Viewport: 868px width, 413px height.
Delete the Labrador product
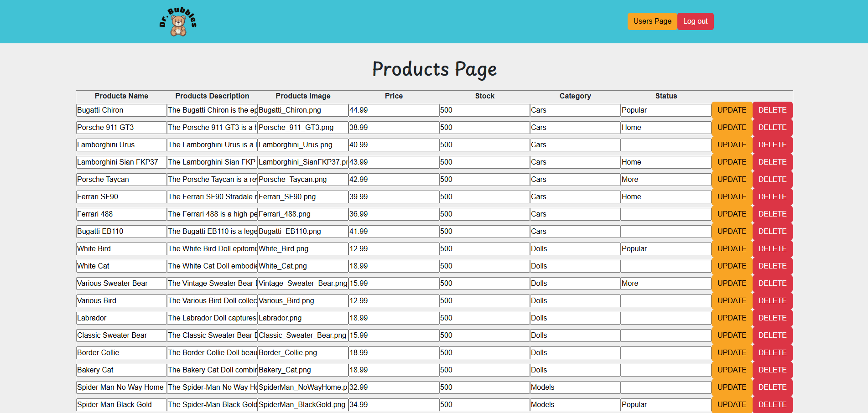[772, 318]
